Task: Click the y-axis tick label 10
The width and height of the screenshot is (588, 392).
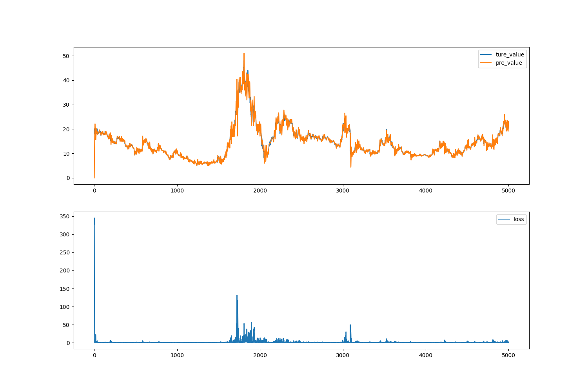Action: 67,154
